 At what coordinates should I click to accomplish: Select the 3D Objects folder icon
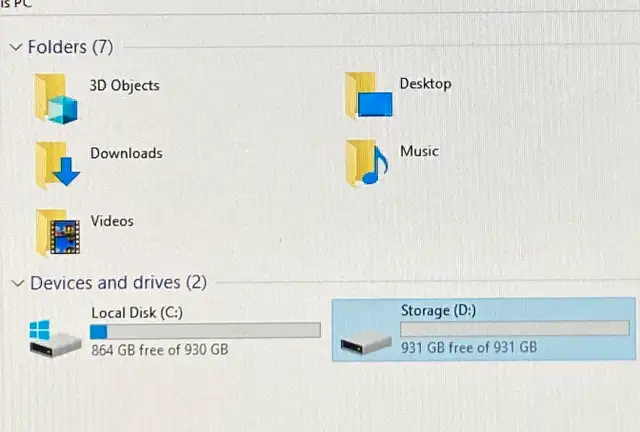pos(56,99)
